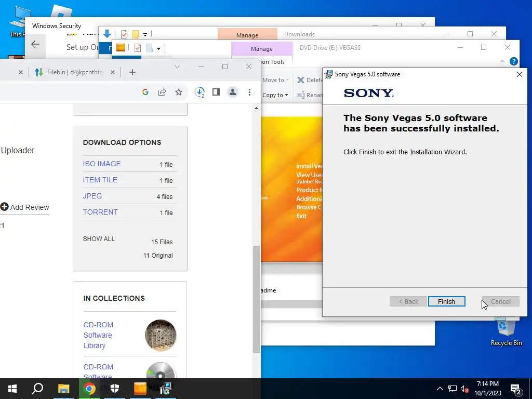Screen dimensions: 532x399
Task: Click the scroll-up arrow in Chrome scrollbar
Action: pos(257,108)
